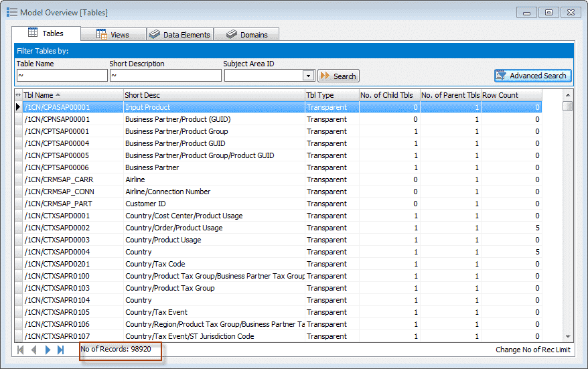The width and height of the screenshot is (588, 369).
Task: Select row /1CN/CTXSAPD0003
Action: 278,240
